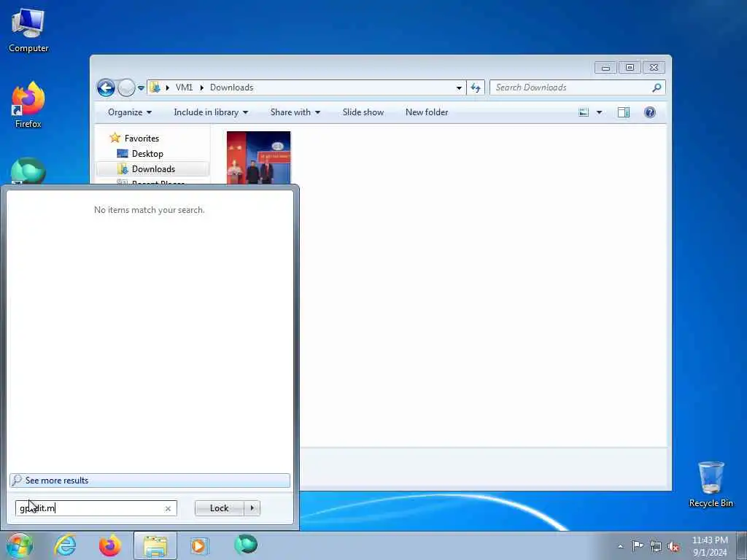
Task: Toggle the preview pane
Action: (624, 112)
